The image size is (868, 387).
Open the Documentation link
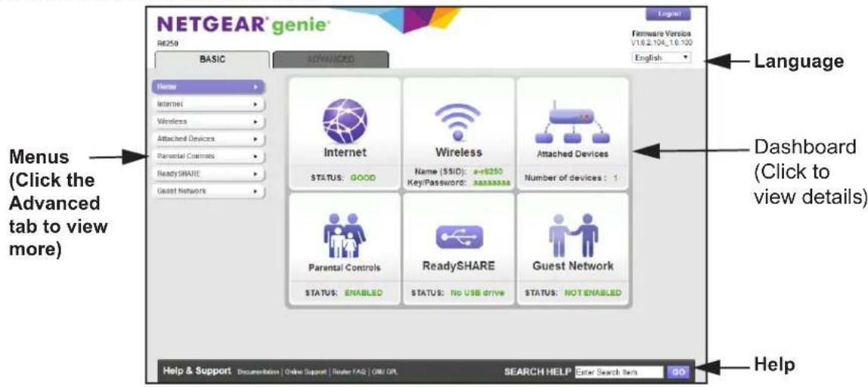(x=259, y=372)
